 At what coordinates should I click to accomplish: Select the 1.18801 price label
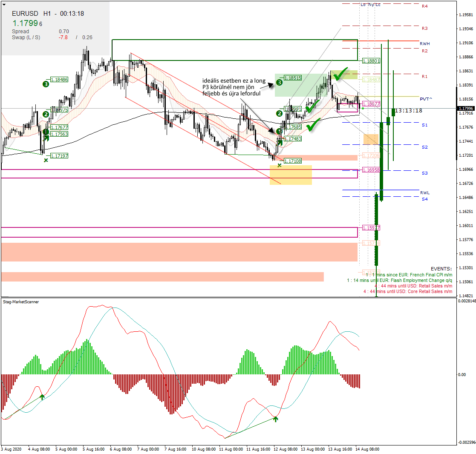pyautogui.click(x=371, y=61)
